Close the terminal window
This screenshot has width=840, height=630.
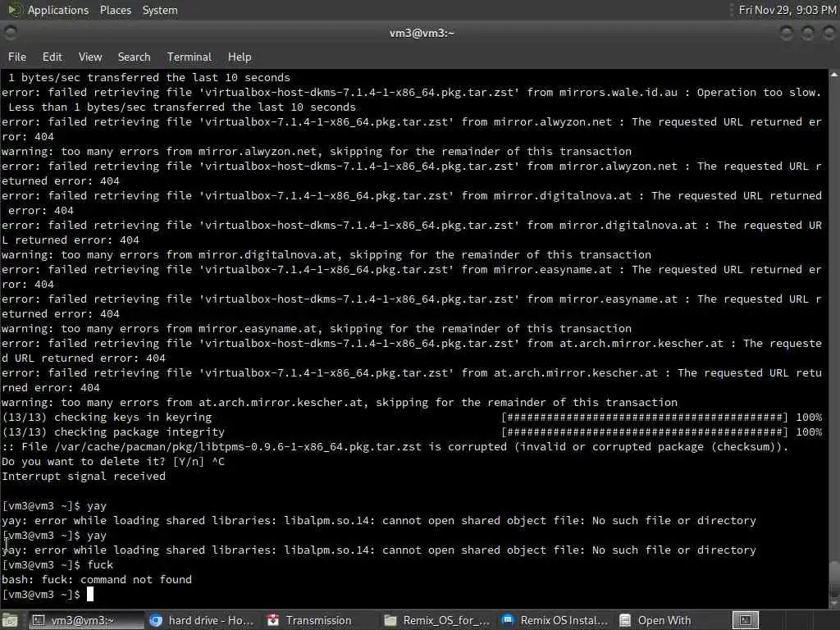pos(829,33)
